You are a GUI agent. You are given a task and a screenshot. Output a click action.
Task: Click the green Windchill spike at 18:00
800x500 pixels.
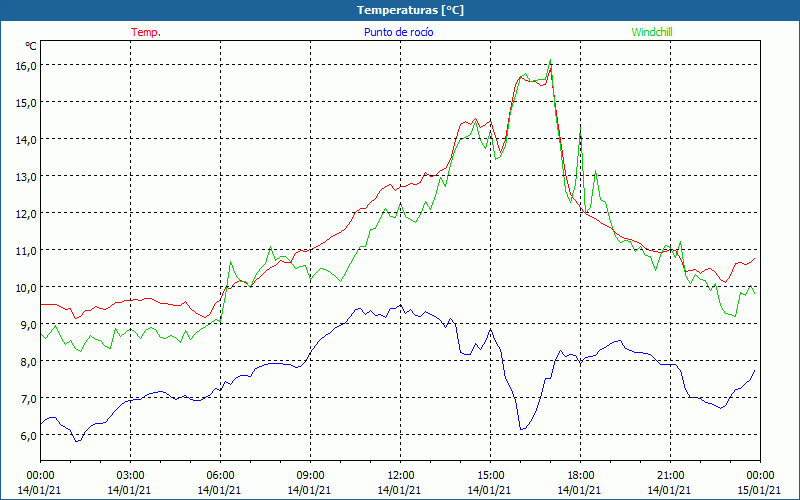580,130
